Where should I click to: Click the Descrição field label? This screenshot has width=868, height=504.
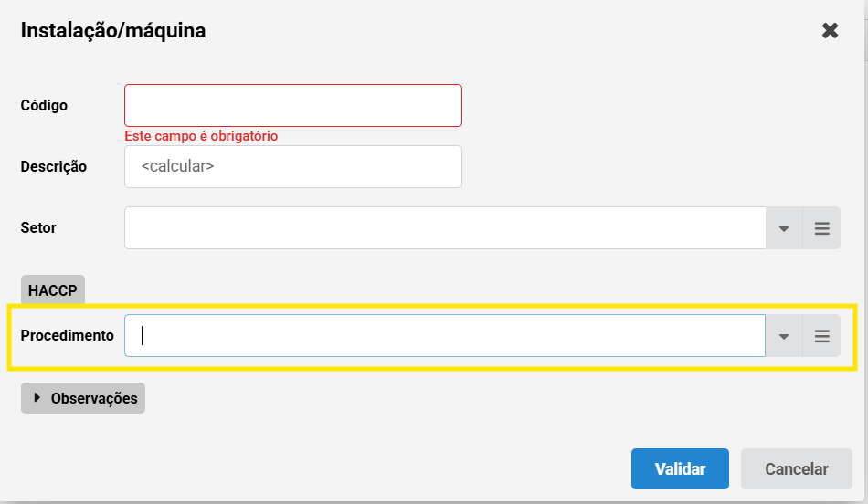[54, 166]
